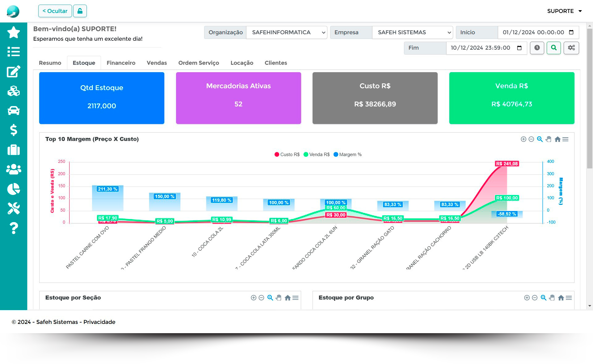Open the gears settings button
Image resolution: width=593 pixels, height=364 pixels.
(x=571, y=48)
